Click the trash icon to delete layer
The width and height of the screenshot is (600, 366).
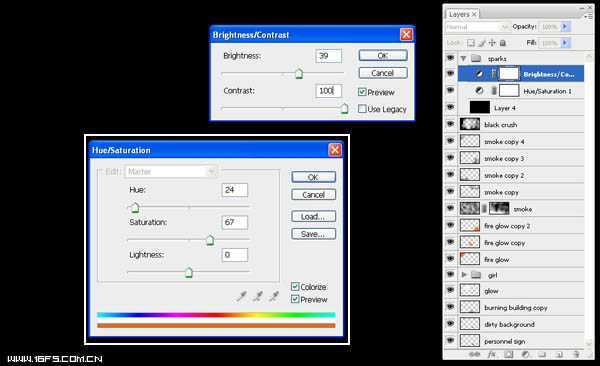pyautogui.click(x=576, y=355)
